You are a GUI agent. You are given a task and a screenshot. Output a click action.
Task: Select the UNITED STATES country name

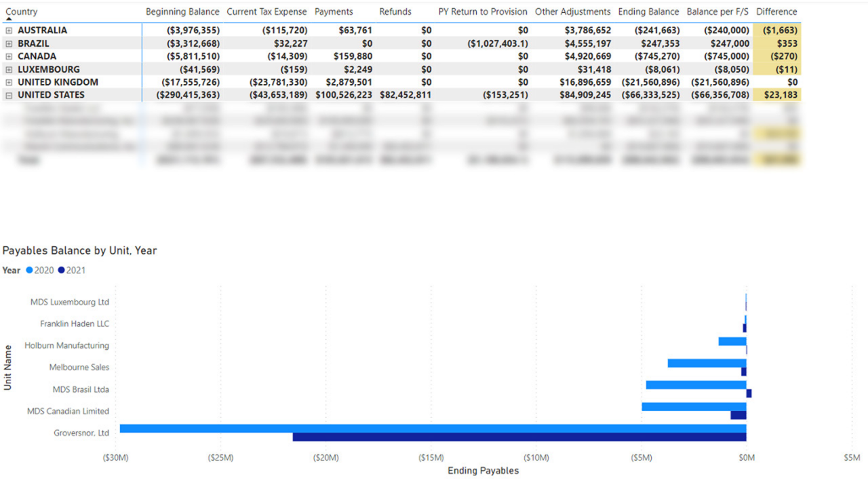pos(51,95)
